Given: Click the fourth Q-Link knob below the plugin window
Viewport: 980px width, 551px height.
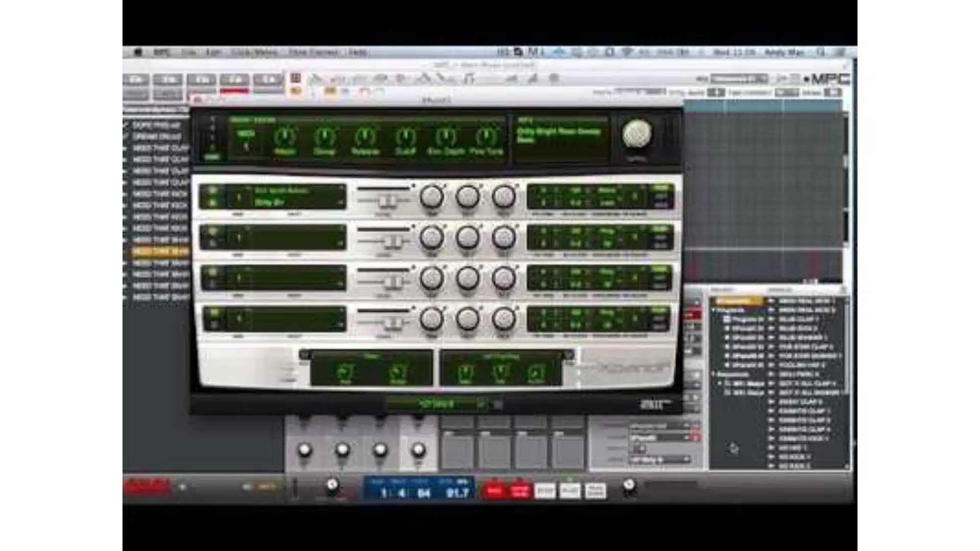Looking at the screenshot, I should 418,450.
